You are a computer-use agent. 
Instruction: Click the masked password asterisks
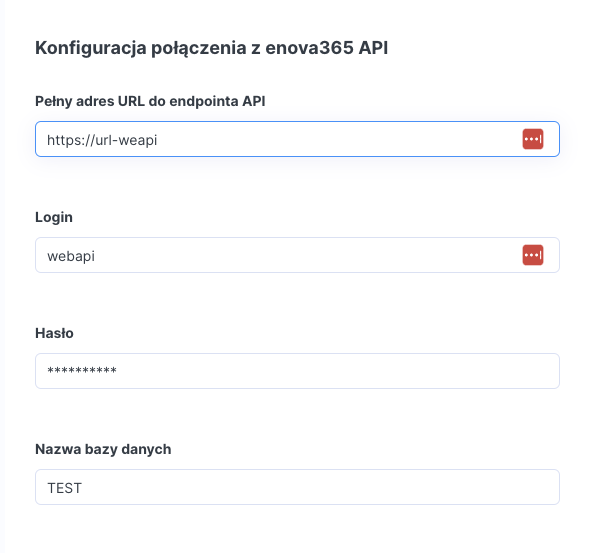pos(82,372)
